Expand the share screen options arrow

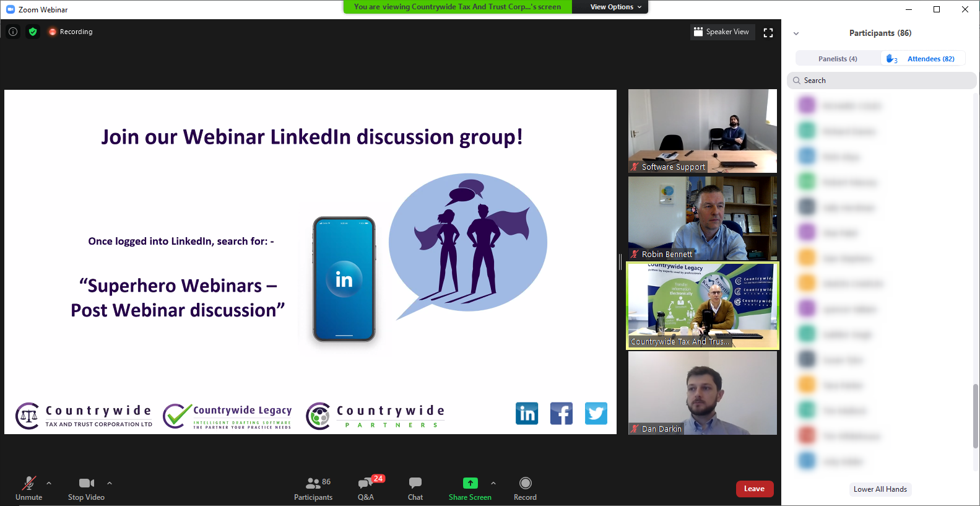(x=493, y=483)
